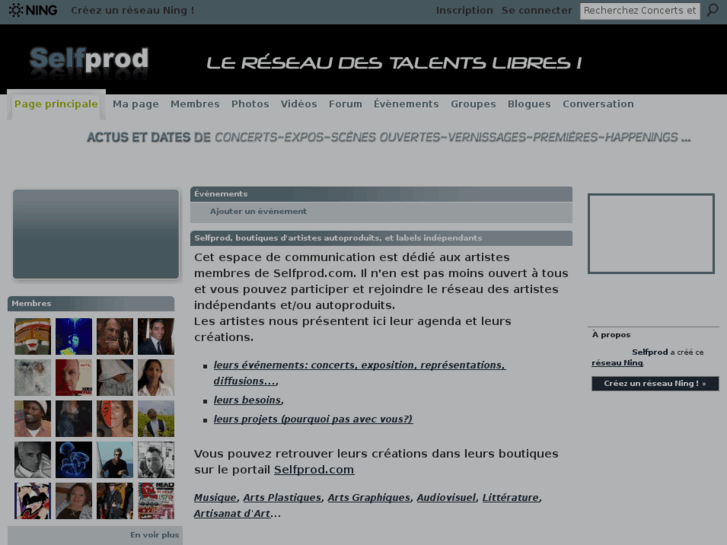Open the large gray left sidebar box
This screenshot has width=727, height=545.
(x=96, y=234)
